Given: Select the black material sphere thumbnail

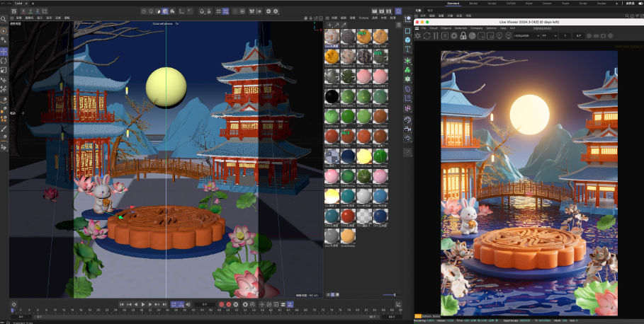Looking at the screenshot, I should tap(331, 96).
